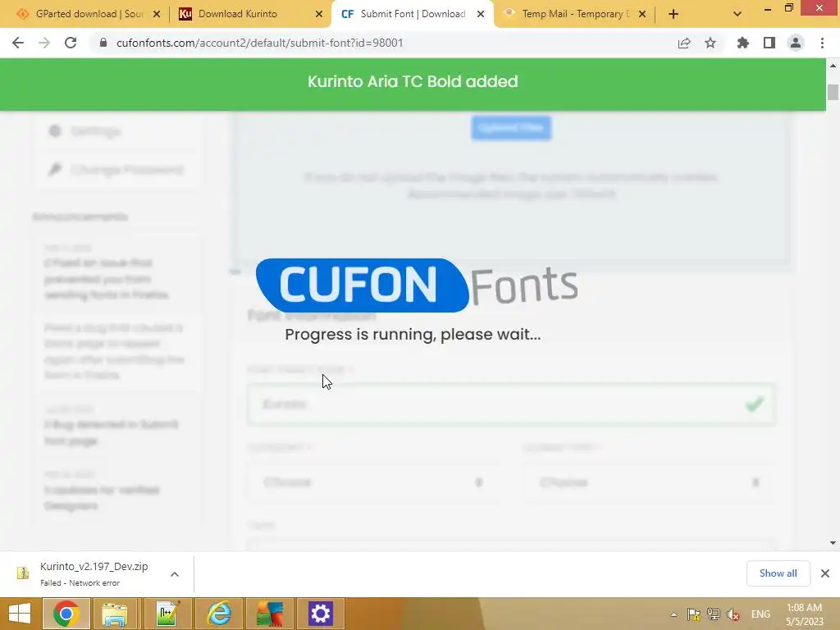
Task: Close the Submit Font tab
Action: click(481, 15)
